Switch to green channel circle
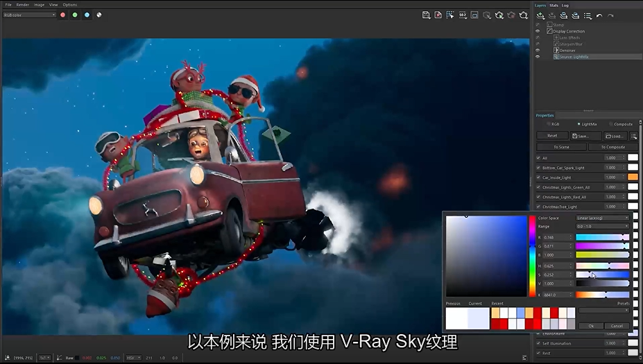This screenshot has width=643, height=364. [75, 15]
